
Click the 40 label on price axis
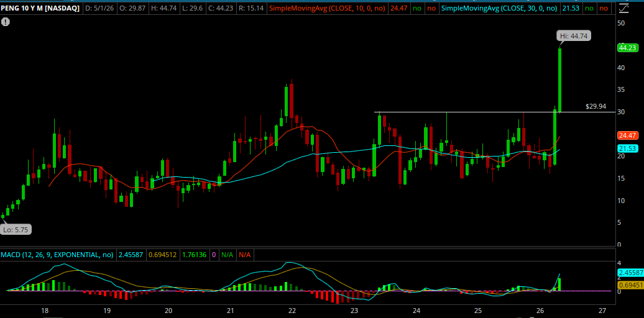(x=621, y=68)
